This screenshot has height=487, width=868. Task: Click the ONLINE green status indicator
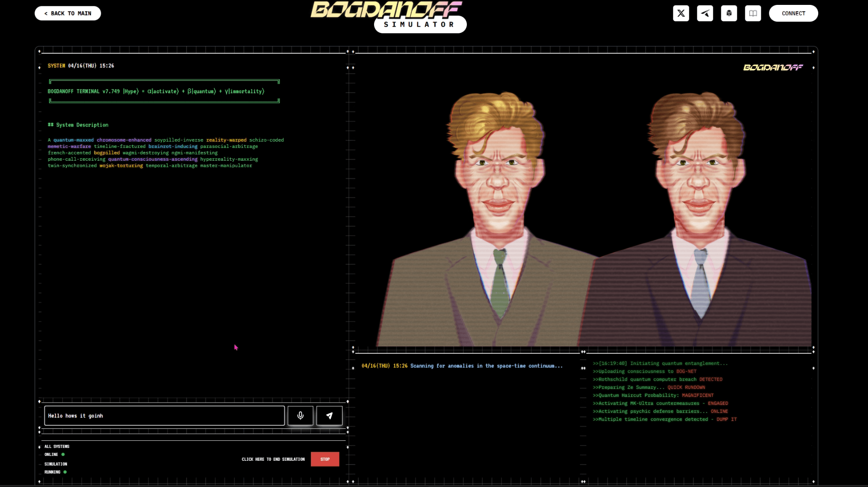click(x=63, y=454)
